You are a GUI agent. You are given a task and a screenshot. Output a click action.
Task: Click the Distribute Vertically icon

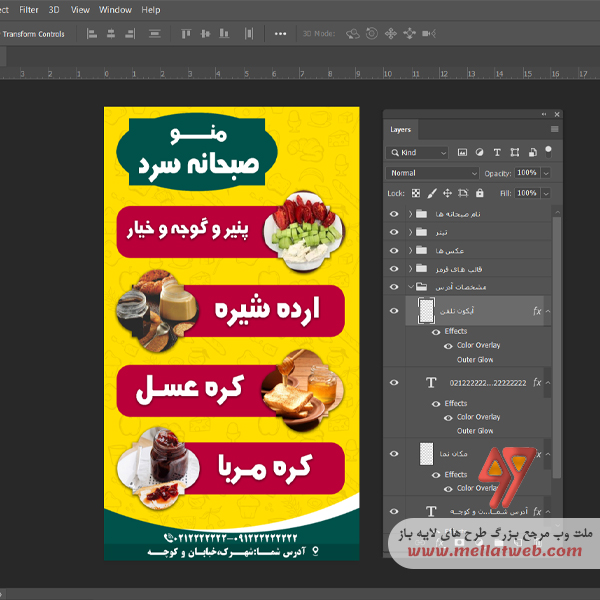(155, 34)
